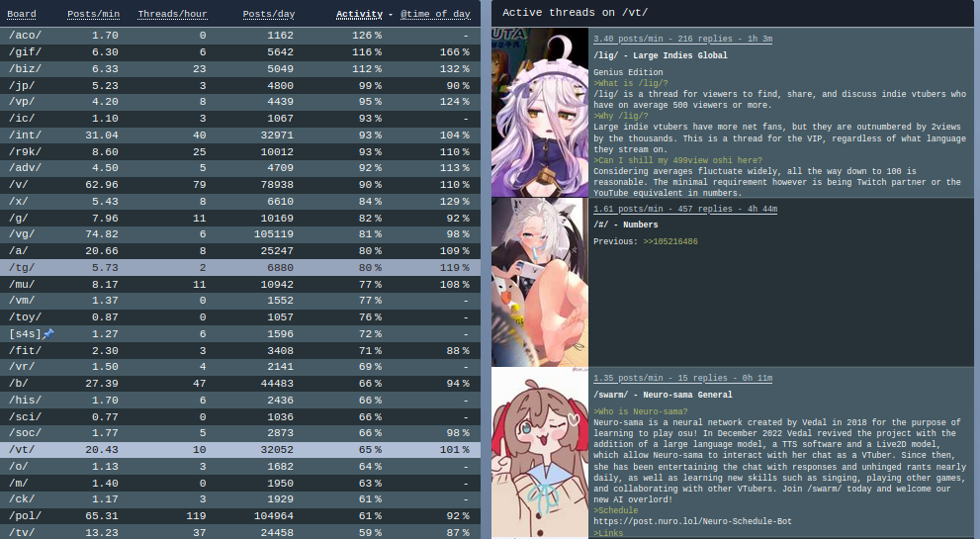Select the /pol/ board row
This screenshot has height=539, width=980.
click(x=240, y=516)
